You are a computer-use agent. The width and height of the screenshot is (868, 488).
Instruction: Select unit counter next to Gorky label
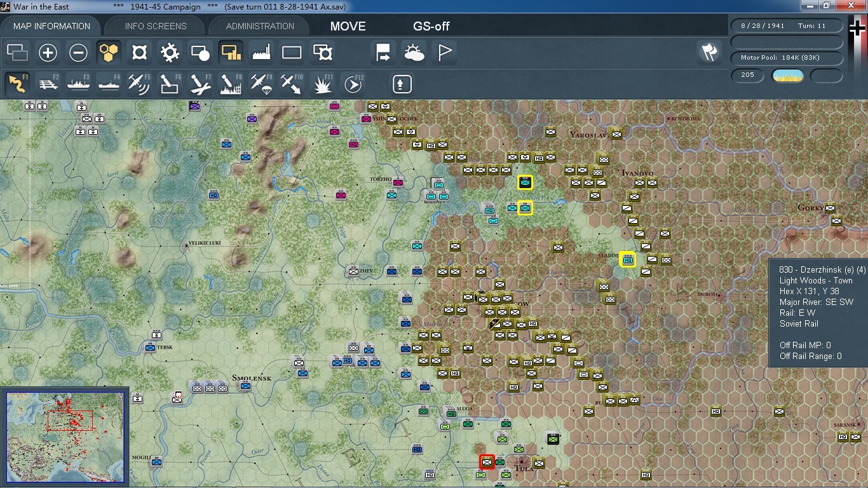click(x=830, y=208)
